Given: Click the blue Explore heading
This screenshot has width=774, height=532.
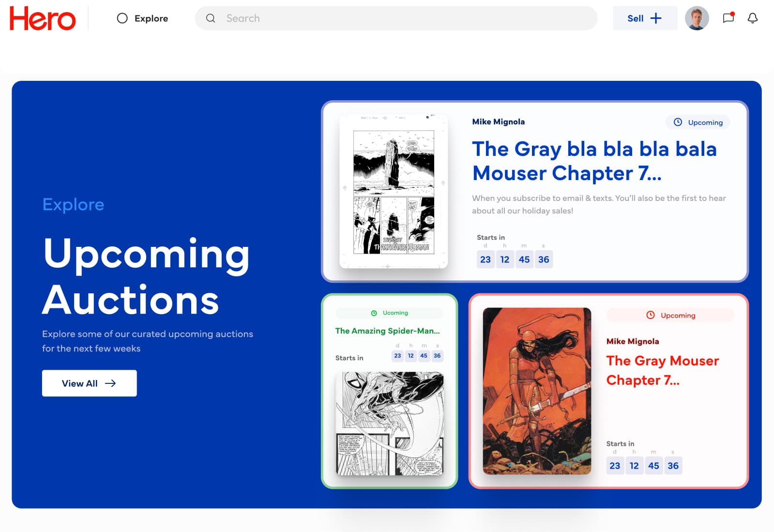Looking at the screenshot, I should [73, 205].
